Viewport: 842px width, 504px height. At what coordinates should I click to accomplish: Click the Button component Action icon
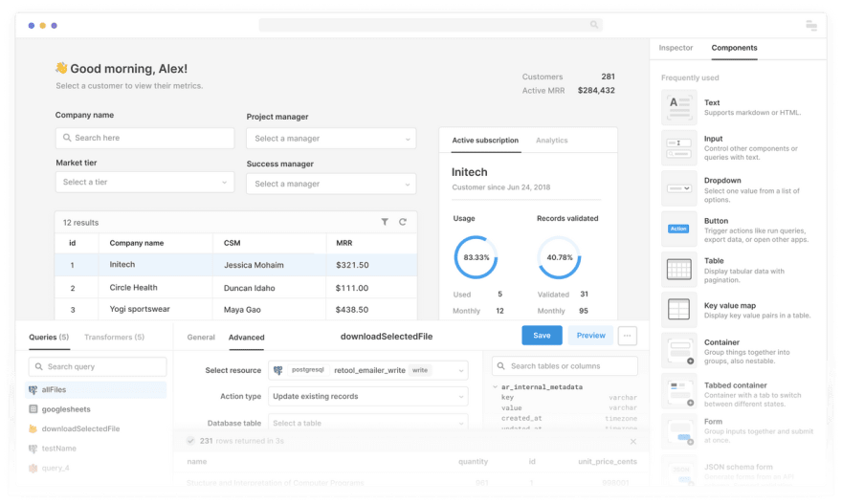pyautogui.click(x=678, y=229)
